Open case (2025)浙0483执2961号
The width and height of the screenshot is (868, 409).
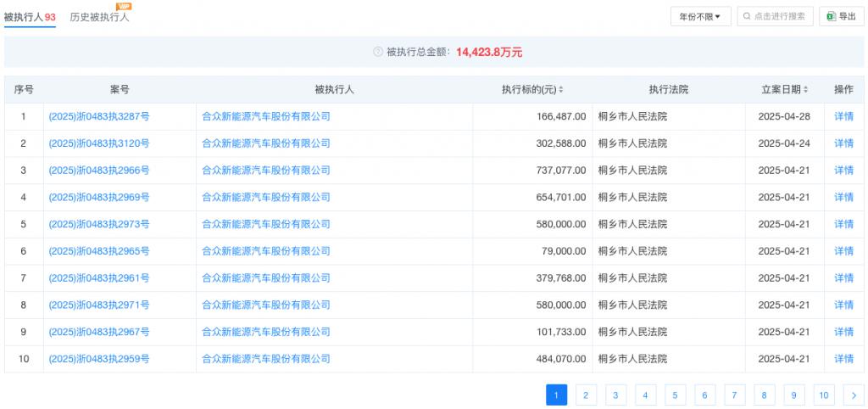pyautogui.click(x=99, y=278)
